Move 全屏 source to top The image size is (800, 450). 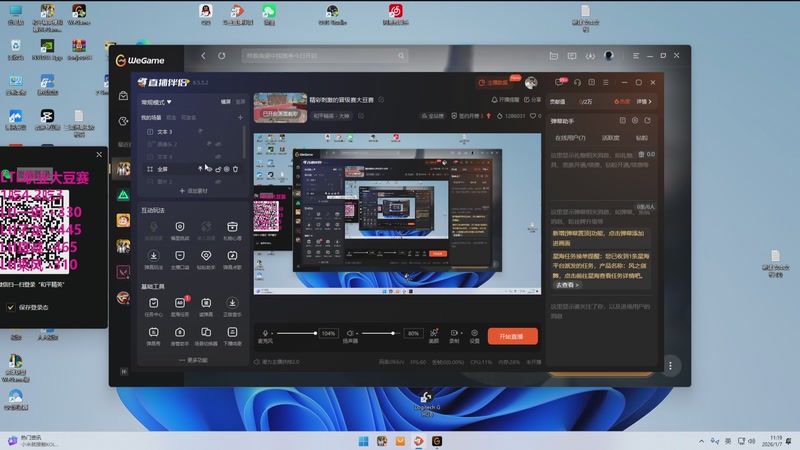(x=200, y=169)
